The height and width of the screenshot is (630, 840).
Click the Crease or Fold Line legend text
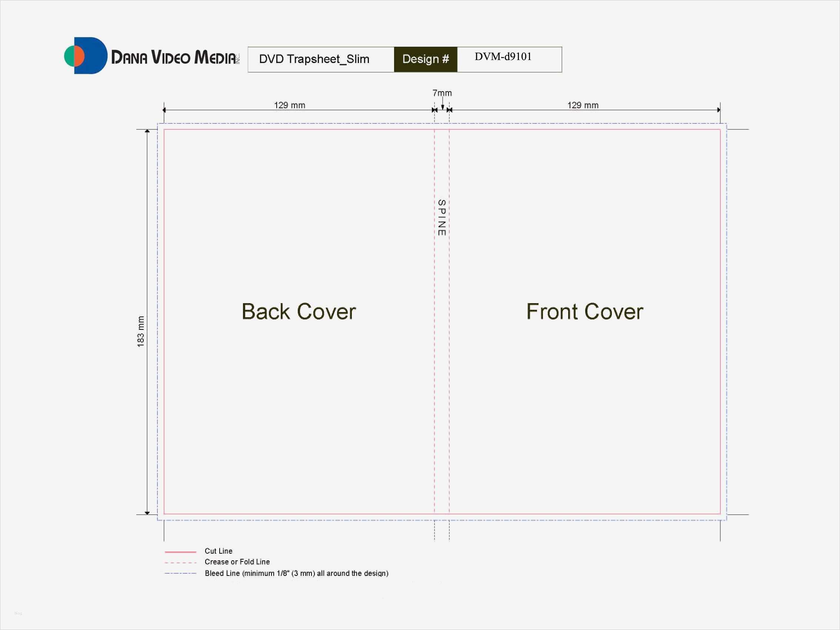tap(237, 561)
